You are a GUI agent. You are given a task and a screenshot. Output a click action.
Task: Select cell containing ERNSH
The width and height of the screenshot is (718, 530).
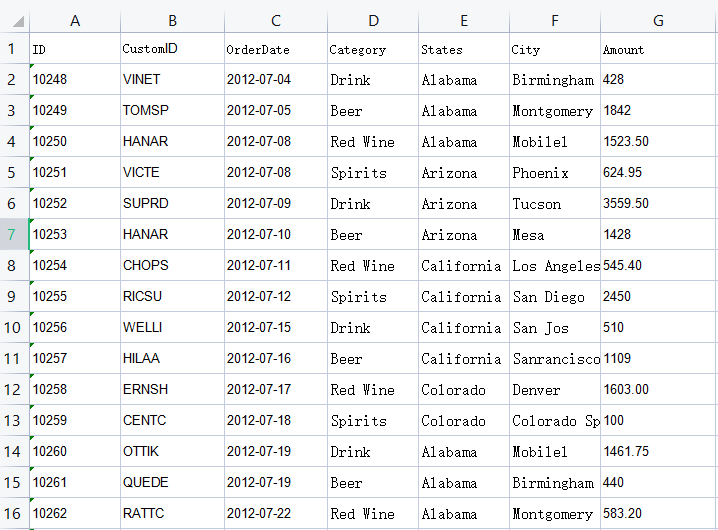pos(173,389)
